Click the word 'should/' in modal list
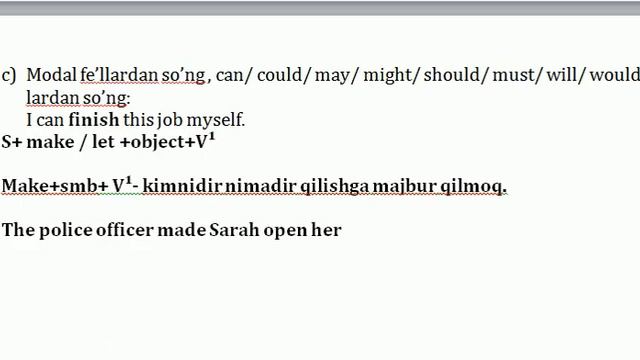 pyautogui.click(x=456, y=75)
